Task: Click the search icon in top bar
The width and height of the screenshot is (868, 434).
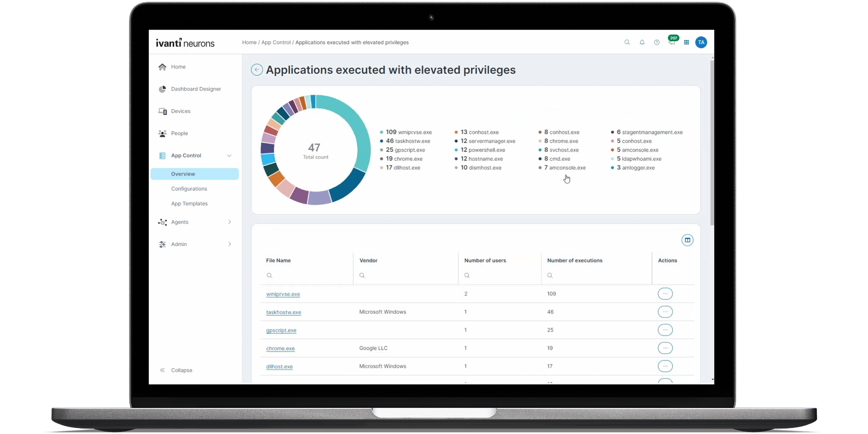Action: click(627, 43)
